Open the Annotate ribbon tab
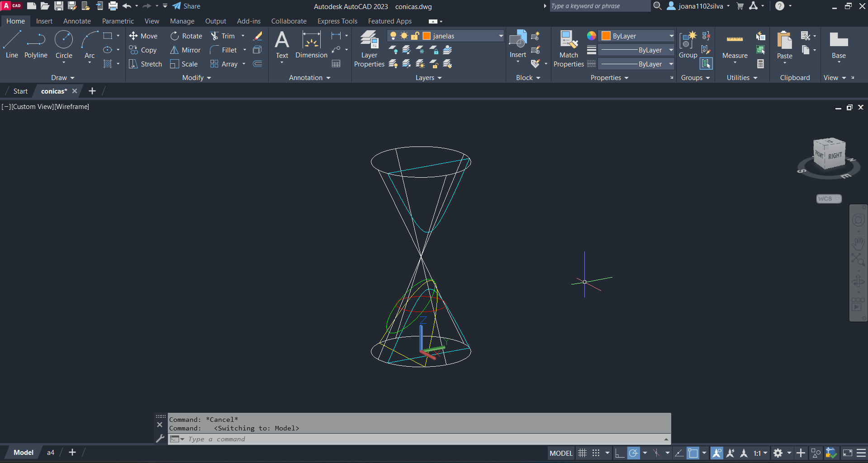 point(77,21)
